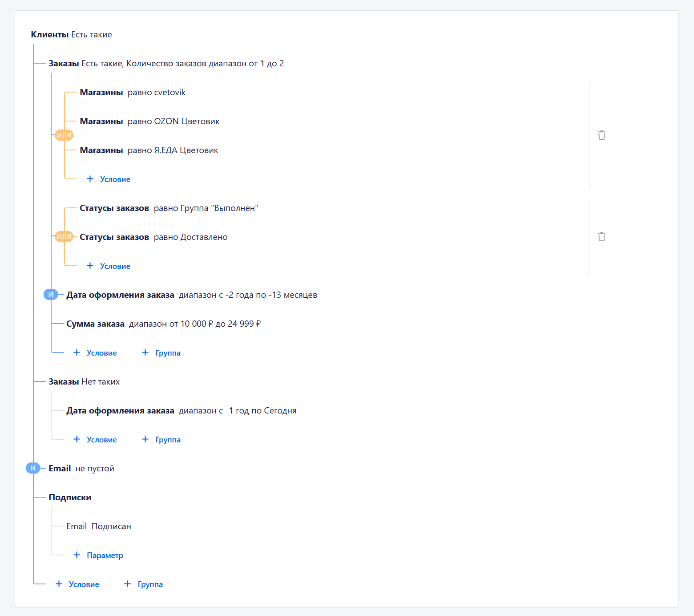Add a condition under order statuses group
Image resolution: width=694 pixels, height=616 pixels.
click(109, 266)
